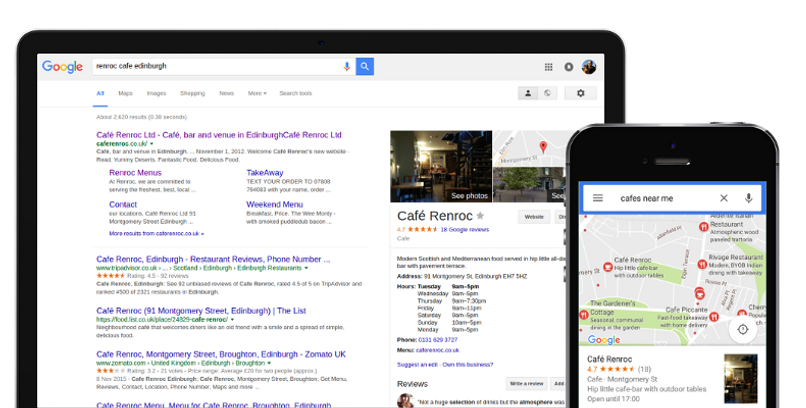Tap Café Renroc cup marker on phone map
The width and height of the screenshot is (806, 408).
(x=608, y=267)
